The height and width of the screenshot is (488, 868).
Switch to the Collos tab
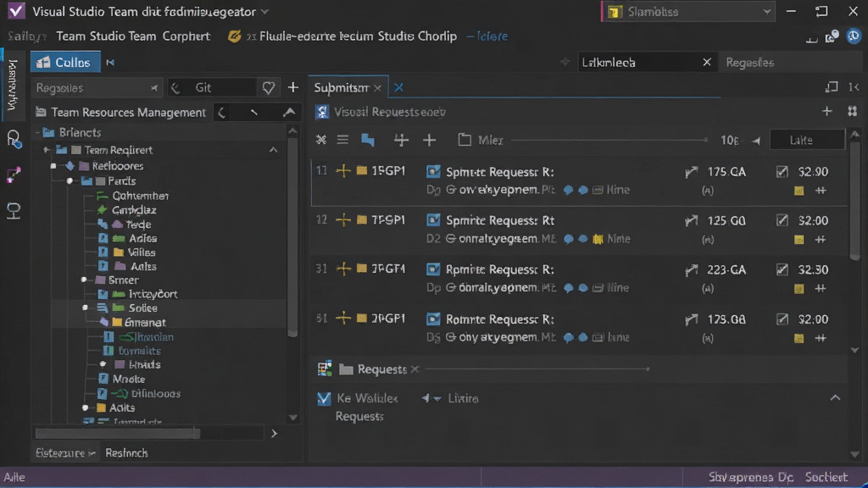coord(65,63)
